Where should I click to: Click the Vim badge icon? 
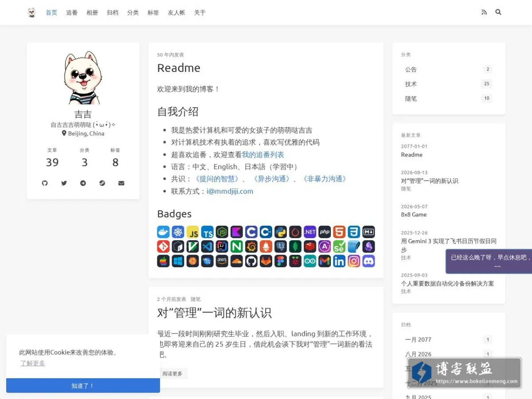193,246
